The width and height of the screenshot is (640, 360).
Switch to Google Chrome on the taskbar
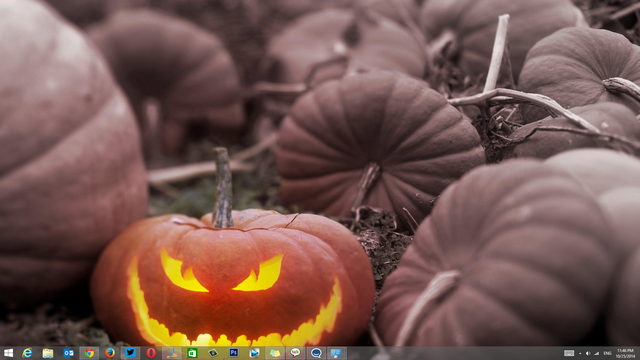pos(89,353)
